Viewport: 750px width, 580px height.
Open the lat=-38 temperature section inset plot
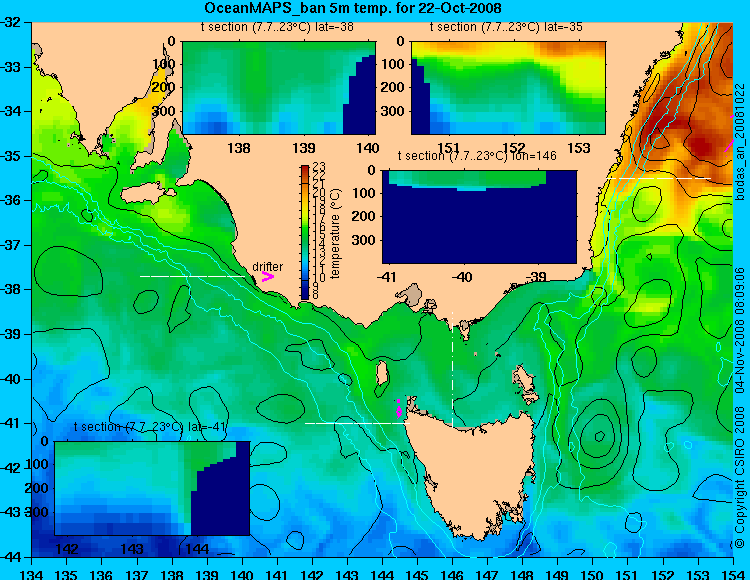tap(279, 88)
